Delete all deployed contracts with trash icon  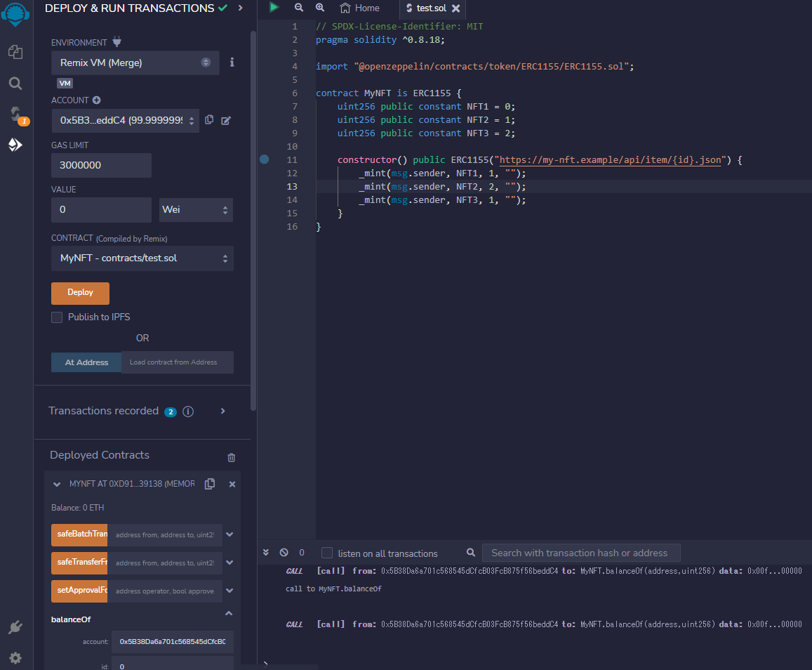[x=231, y=457]
